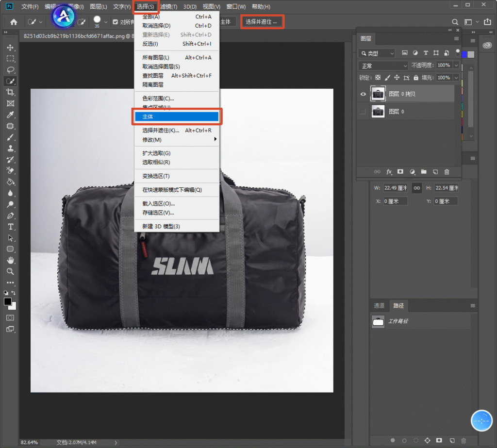Select the Quick Selection tool

[x=10, y=81]
